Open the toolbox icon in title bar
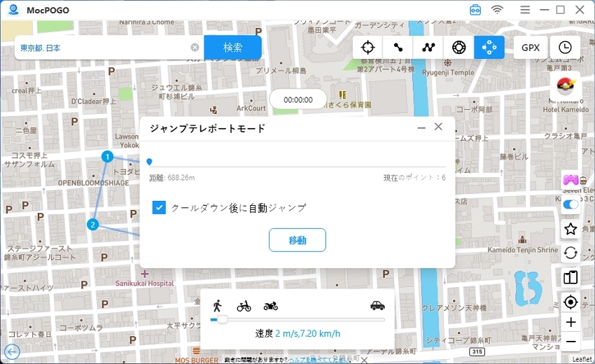This screenshot has width=595, height=364. point(475,10)
